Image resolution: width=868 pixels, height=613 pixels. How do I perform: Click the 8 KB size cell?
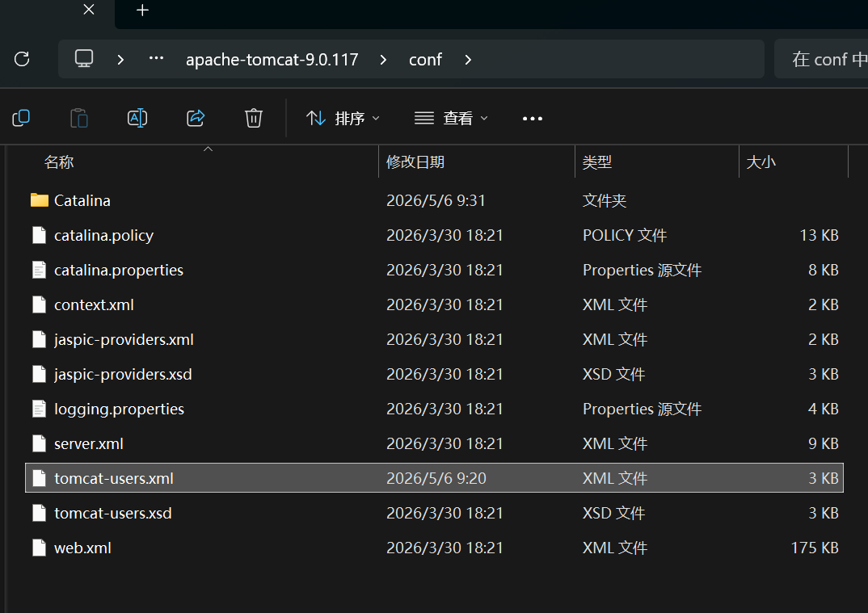click(824, 270)
